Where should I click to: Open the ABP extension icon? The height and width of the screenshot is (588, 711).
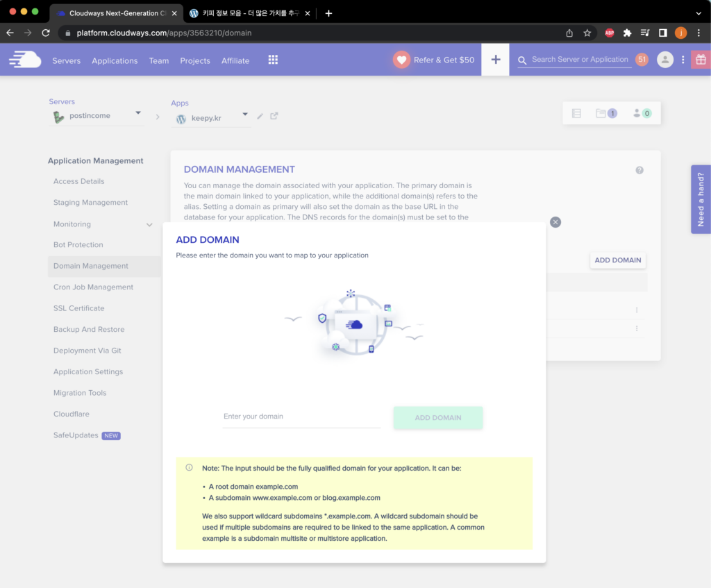pyautogui.click(x=610, y=33)
